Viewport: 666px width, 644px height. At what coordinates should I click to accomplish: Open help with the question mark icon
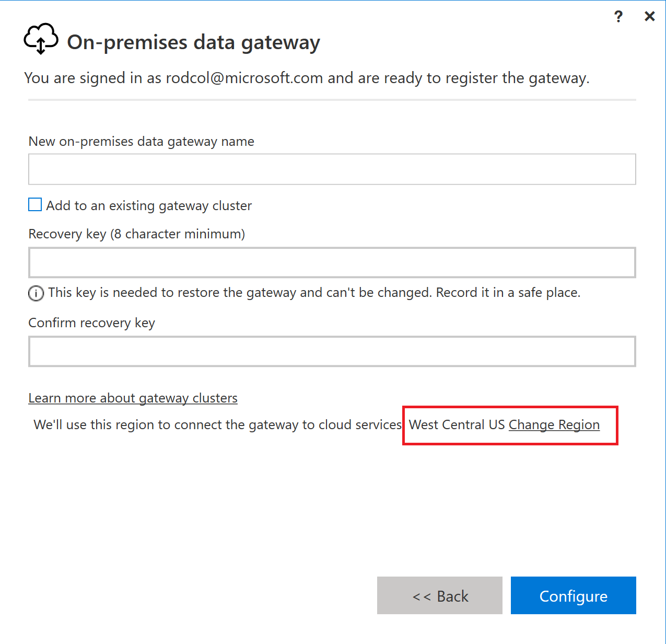[x=618, y=17]
